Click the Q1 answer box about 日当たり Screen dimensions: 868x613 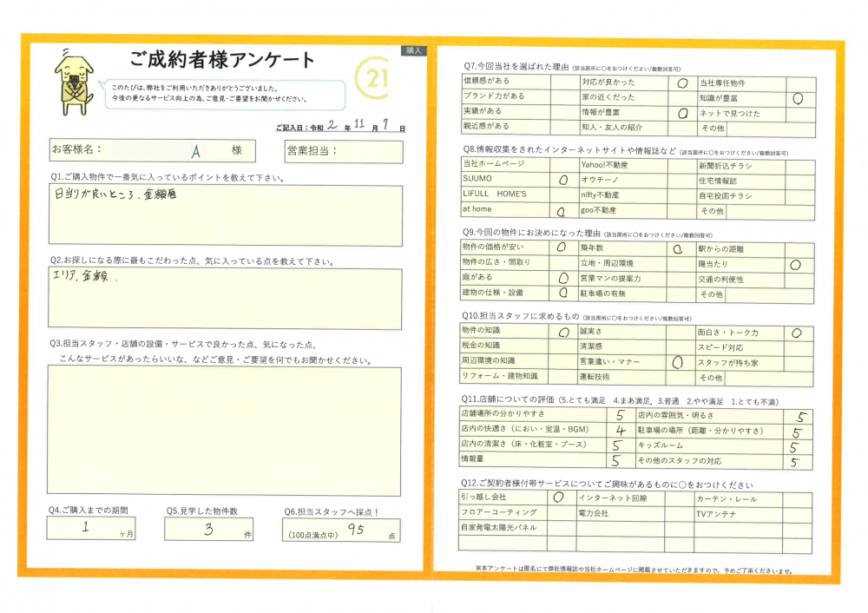tap(225, 214)
